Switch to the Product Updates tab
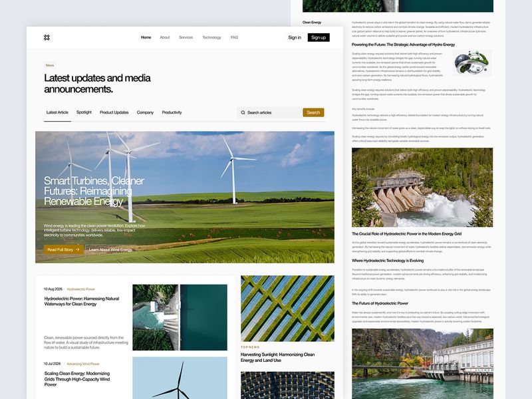The image size is (532, 399). click(114, 112)
